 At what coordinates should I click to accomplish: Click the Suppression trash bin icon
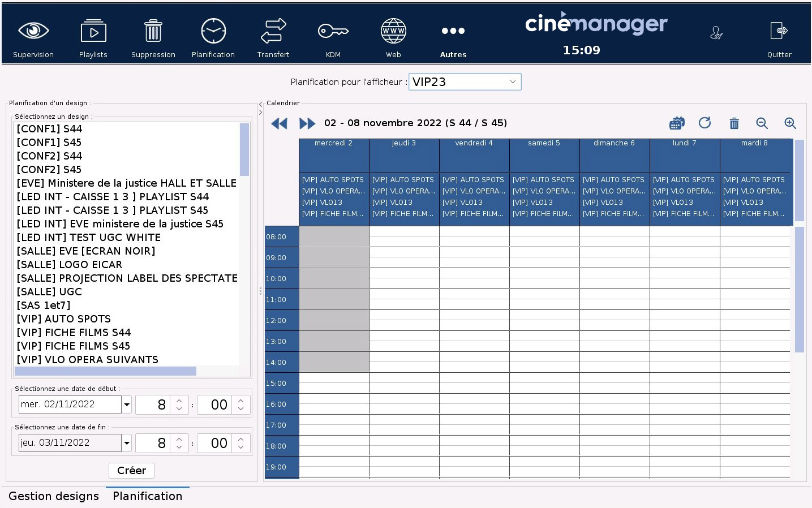click(x=153, y=32)
